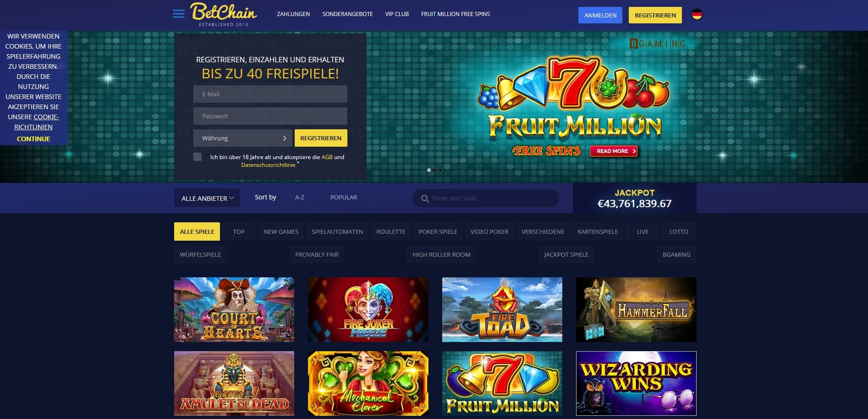The image size is (868, 419).
Task: Click the Read More banner button
Action: coord(615,151)
